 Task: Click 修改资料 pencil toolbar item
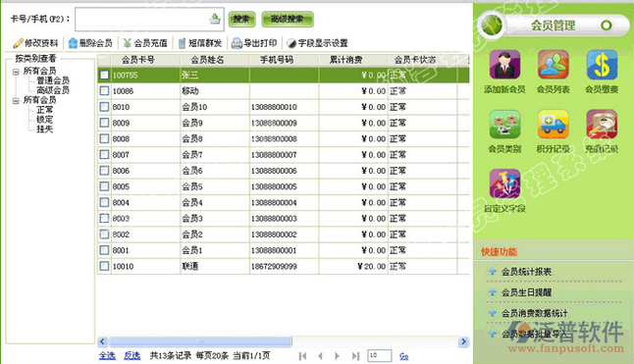[x=35, y=43]
